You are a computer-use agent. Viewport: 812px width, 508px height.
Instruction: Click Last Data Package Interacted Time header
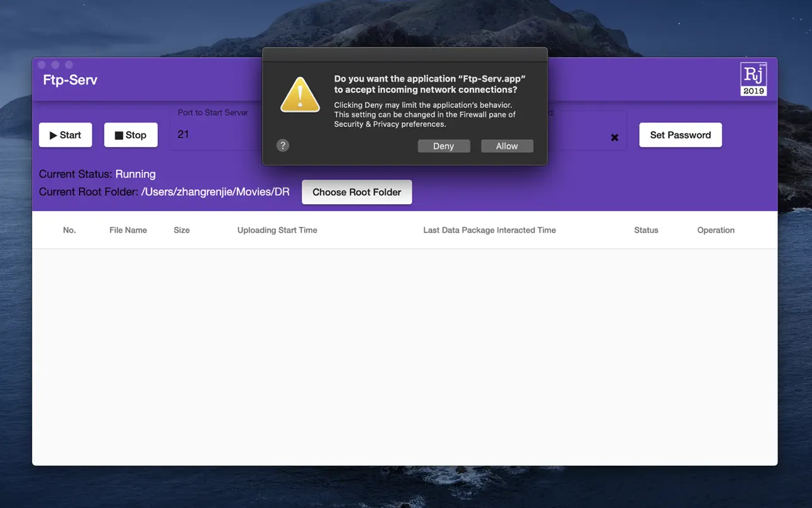click(x=489, y=230)
